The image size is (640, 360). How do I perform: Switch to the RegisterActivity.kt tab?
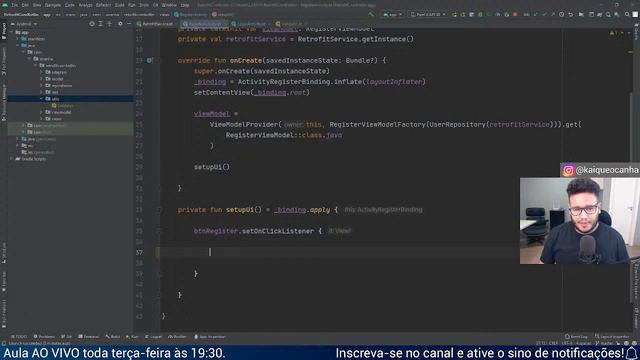tap(203, 24)
